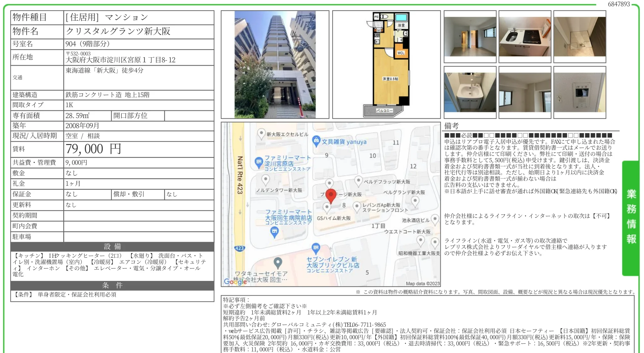644x353 pixels.
Task: Open the empty room interior photo
Action: 470,37
